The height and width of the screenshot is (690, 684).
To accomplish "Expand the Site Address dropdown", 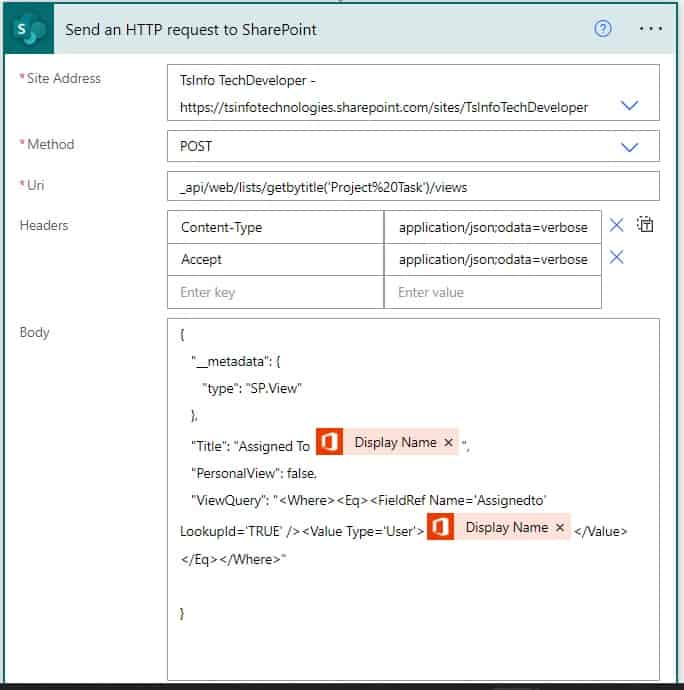I will tap(629, 105).
